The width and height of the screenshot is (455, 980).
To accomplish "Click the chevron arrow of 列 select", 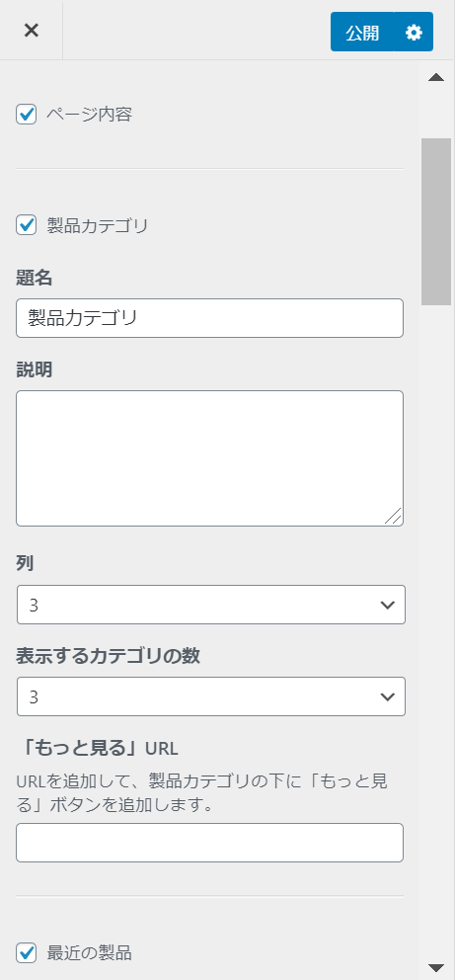I will pos(388,605).
